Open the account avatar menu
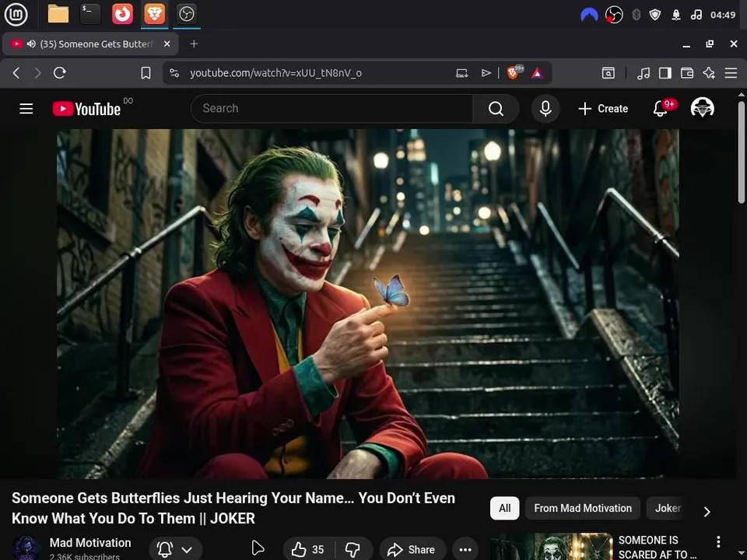This screenshot has width=747, height=560. click(702, 108)
